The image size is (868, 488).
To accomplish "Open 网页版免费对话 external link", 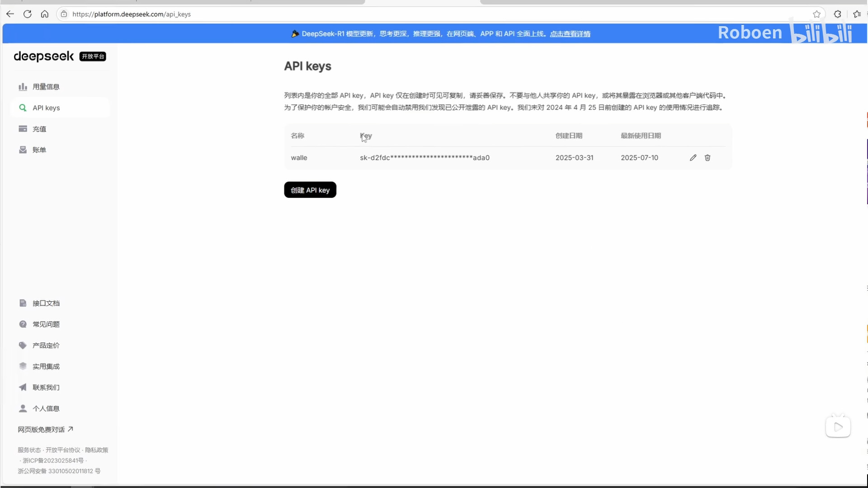I will (45, 429).
